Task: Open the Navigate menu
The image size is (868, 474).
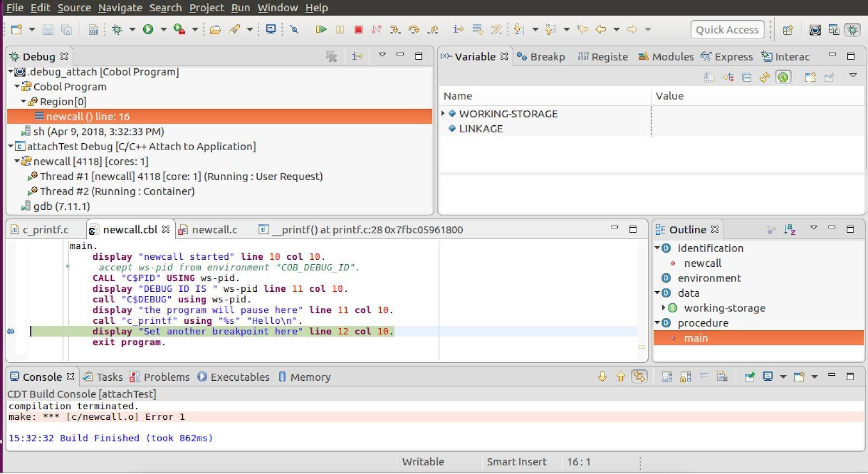Action: pos(120,8)
